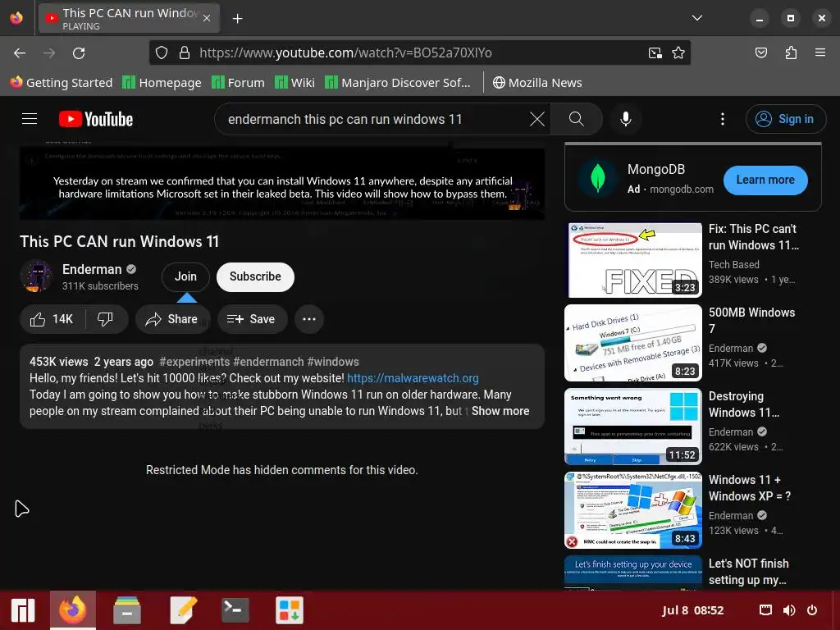Screen dimensions: 840x630
Task: Submit the search with magnifier button
Action: 577,119
